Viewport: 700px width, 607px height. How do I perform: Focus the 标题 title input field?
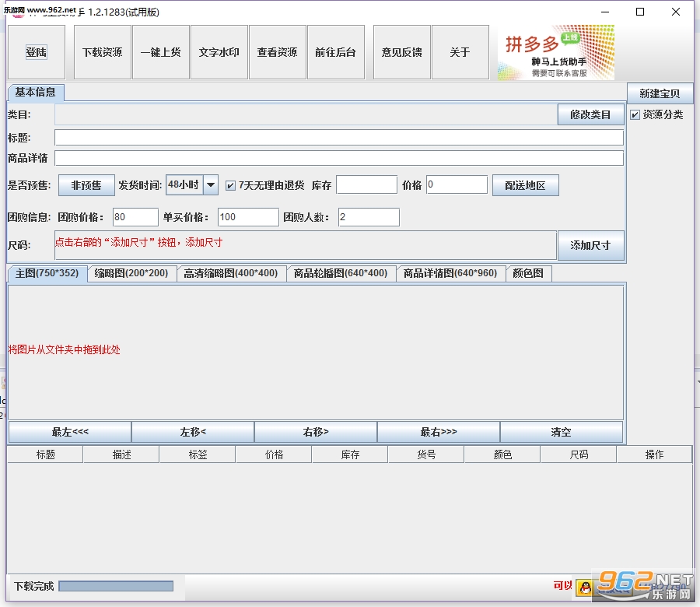click(x=339, y=138)
